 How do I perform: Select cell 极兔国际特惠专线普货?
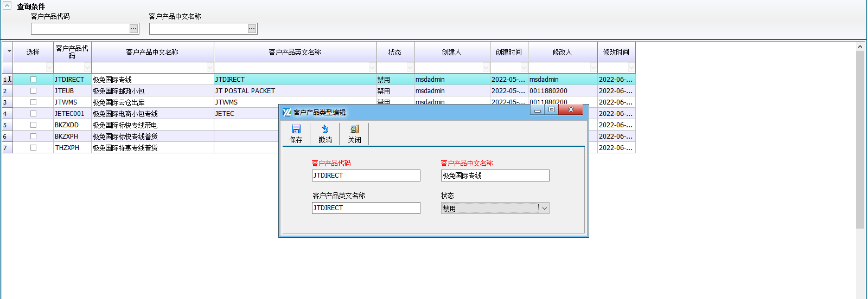pos(152,147)
